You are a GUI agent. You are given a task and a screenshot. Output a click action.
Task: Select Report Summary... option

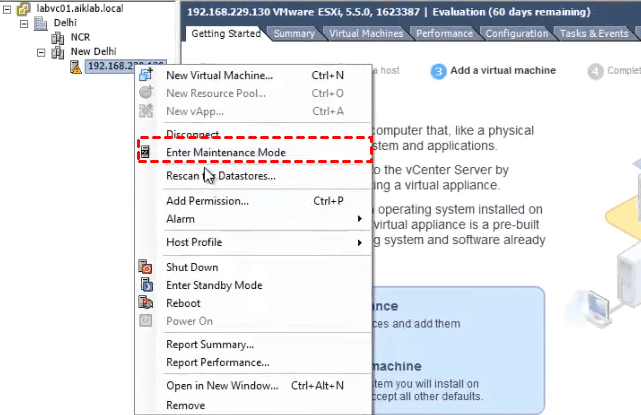253,344
